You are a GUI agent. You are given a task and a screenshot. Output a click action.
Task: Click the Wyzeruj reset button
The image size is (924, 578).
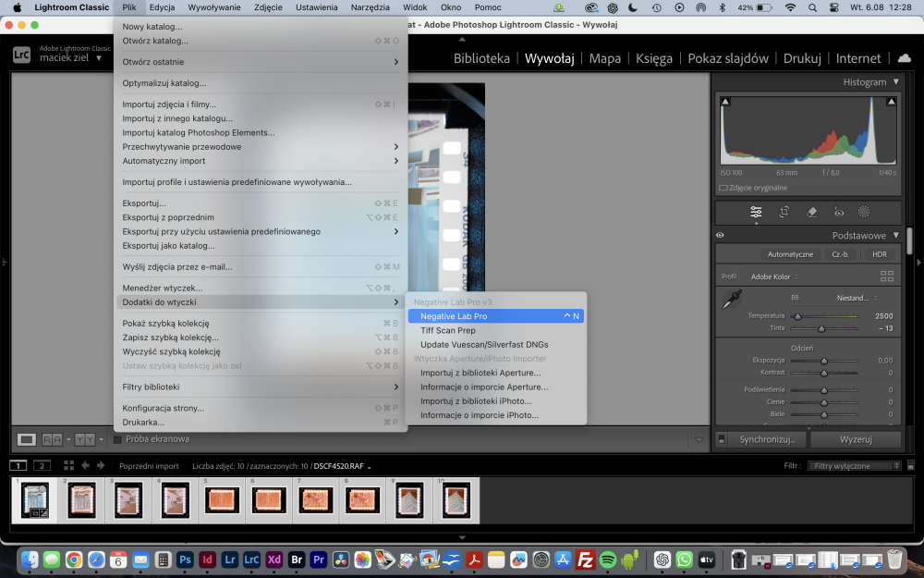point(856,439)
